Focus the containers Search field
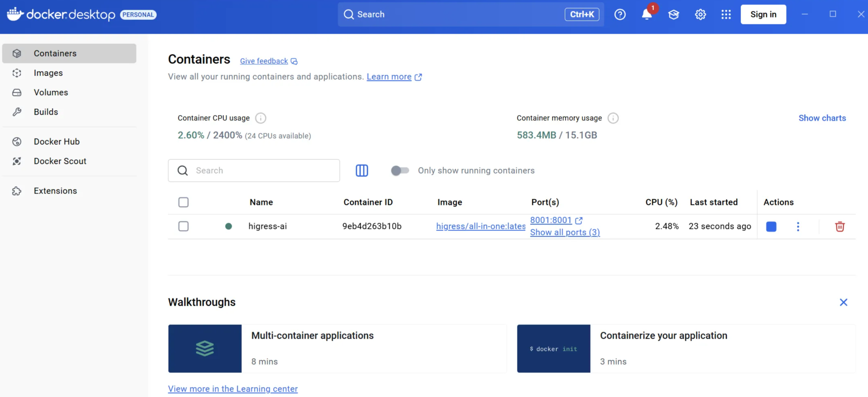Viewport: 868px width, 397px height. click(254, 171)
